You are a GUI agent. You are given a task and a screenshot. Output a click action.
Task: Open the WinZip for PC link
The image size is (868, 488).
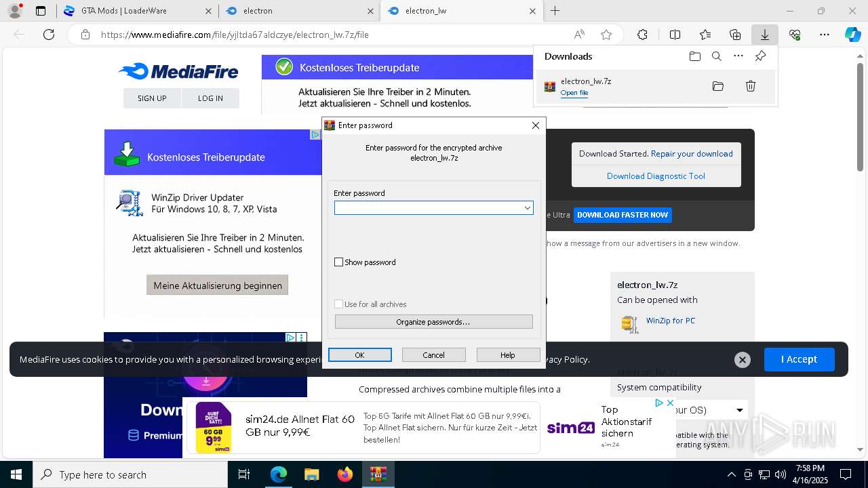[670, 321]
